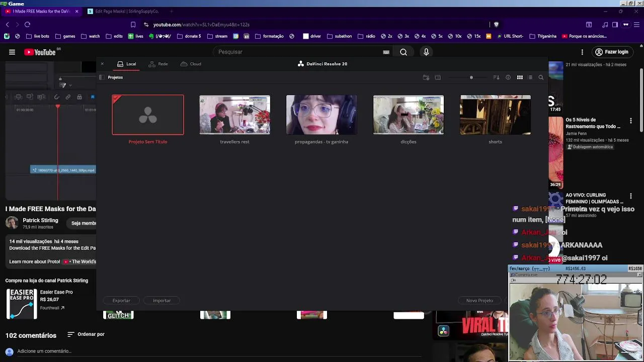Open the subathon bookmark folder
The image size is (644, 362).
click(339, 36)
